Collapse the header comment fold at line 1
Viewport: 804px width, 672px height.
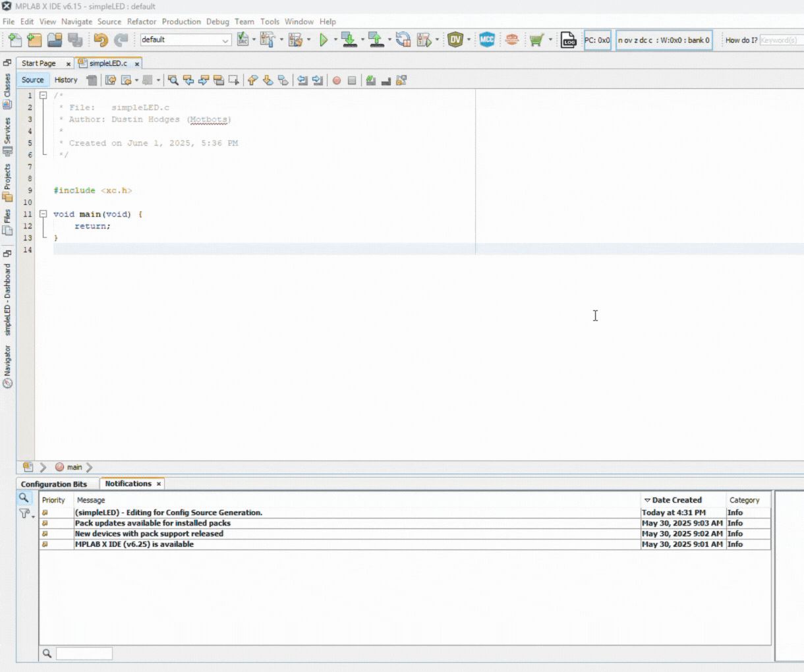(43, 96)
